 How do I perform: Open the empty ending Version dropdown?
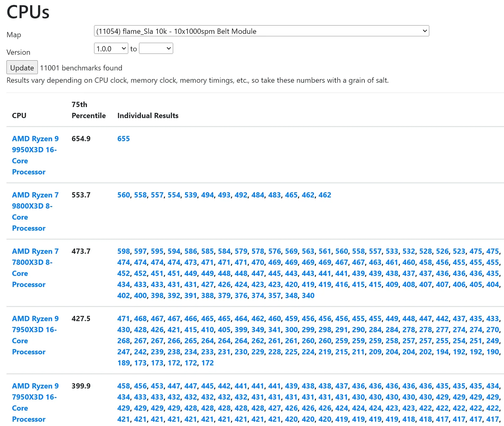point(156,49)
